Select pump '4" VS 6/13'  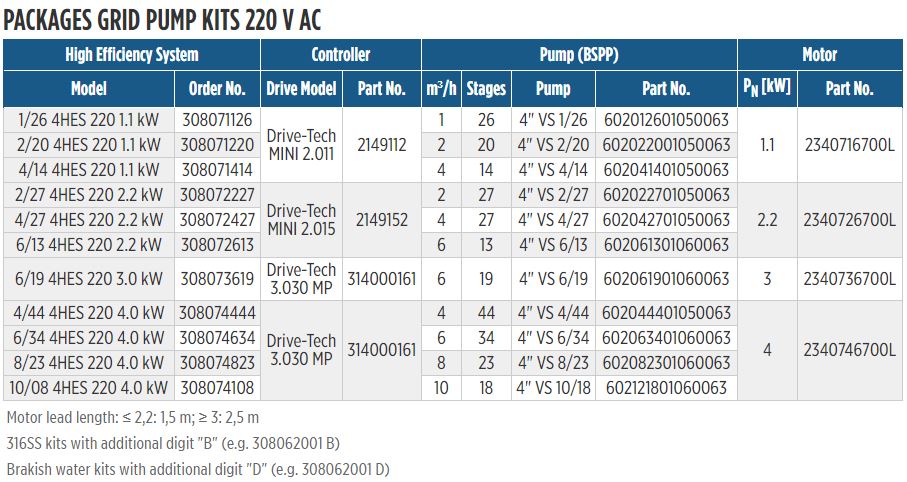pos(553,245)
